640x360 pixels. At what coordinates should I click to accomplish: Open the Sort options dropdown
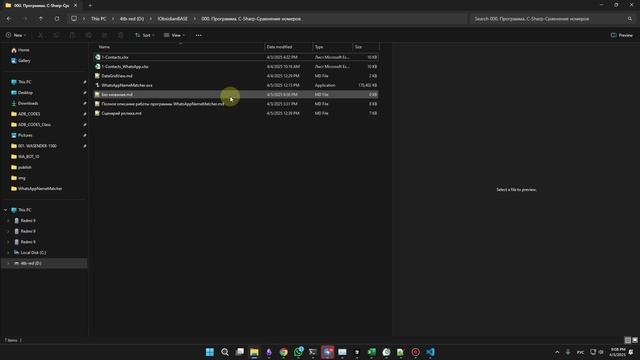[x=145, y=36]
